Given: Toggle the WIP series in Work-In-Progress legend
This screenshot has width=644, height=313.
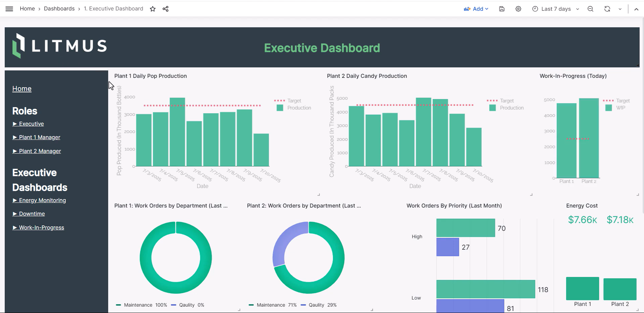Looking at the screenshot, I should 620,108.
